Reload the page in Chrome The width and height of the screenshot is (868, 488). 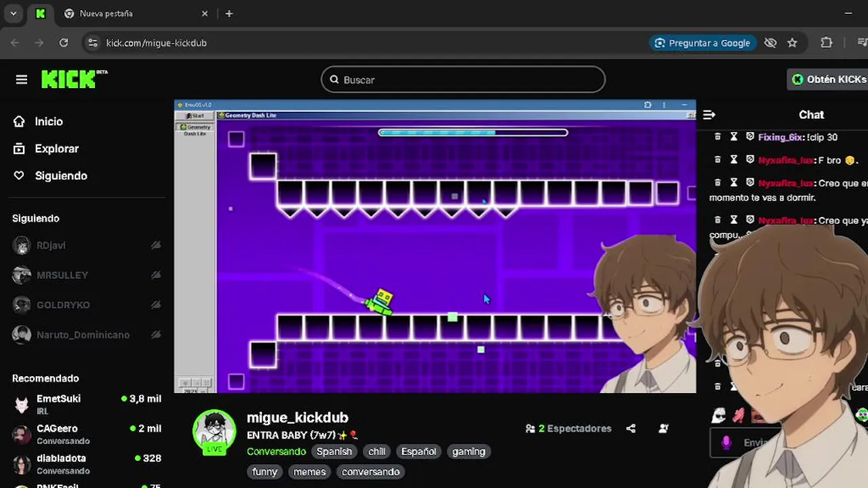point(64,43)
